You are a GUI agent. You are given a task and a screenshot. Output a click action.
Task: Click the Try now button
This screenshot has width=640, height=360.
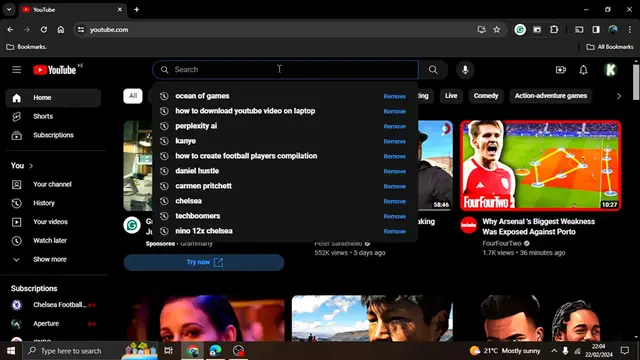[x=204, y=262]
